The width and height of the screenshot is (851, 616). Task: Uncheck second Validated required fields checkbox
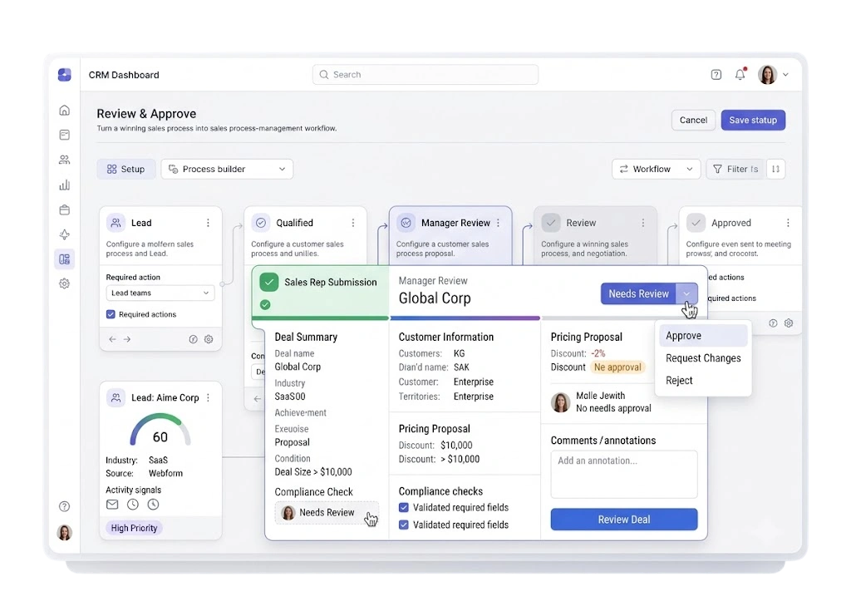pos(403,525)
